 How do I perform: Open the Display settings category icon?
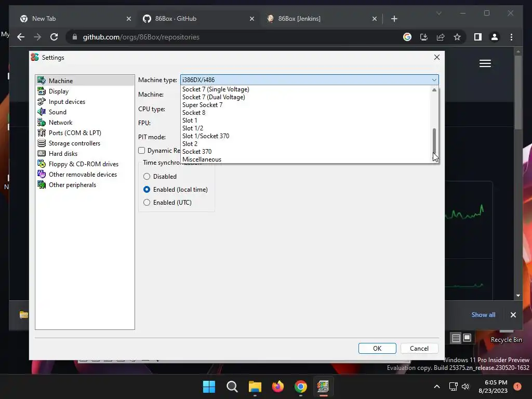42,91
